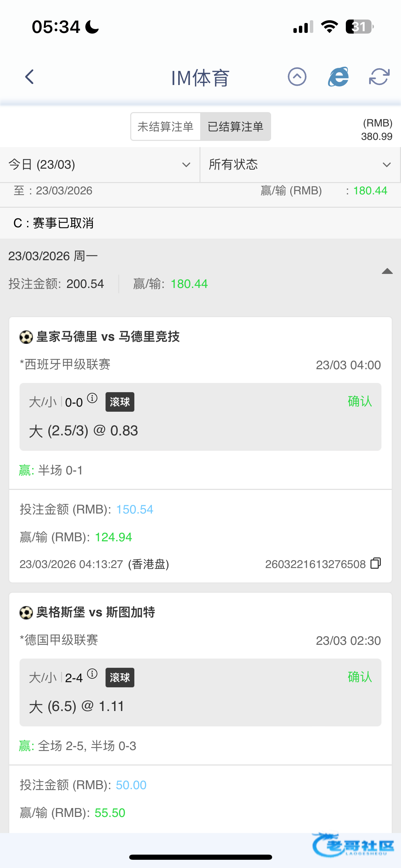Tap info icon next to 2-4 score
The height and width of the screenshot is (868, 401).
coord(92,674)
